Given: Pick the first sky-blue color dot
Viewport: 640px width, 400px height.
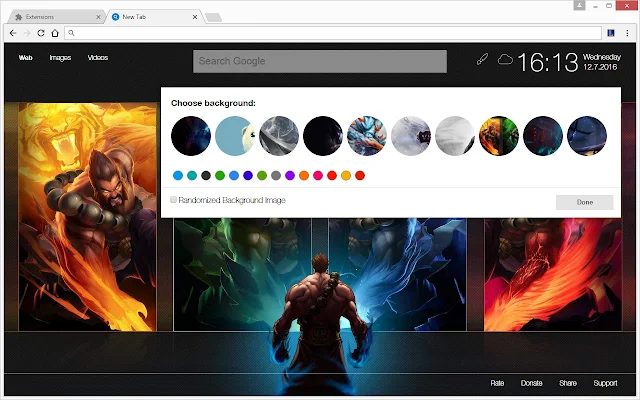Looking at the screenshot, I should tap(178, 176).
